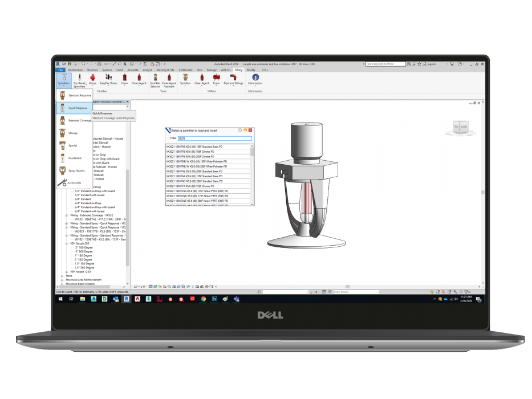Select .5" 180 Degree nozzle type
The image size is (532, 399).
click(x=83, y=248)
